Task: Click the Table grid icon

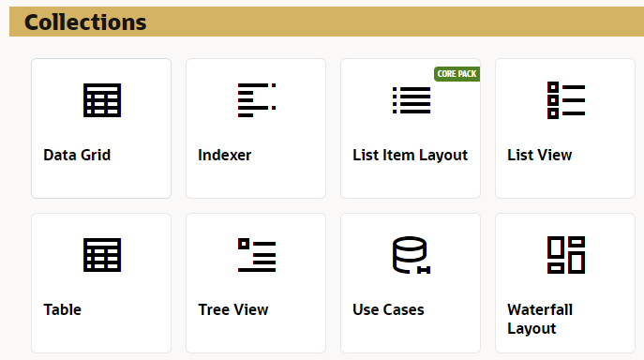Action: coord(102,255)
